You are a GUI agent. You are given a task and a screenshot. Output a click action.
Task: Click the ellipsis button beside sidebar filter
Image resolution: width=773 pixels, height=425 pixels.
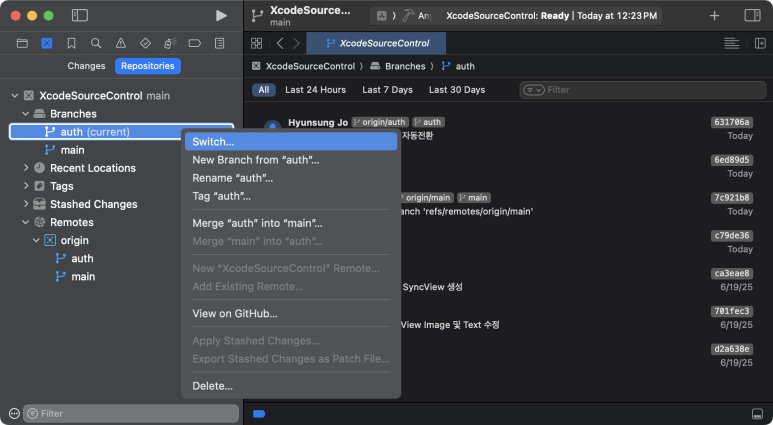pyautogui.click(x=14, y=413)
